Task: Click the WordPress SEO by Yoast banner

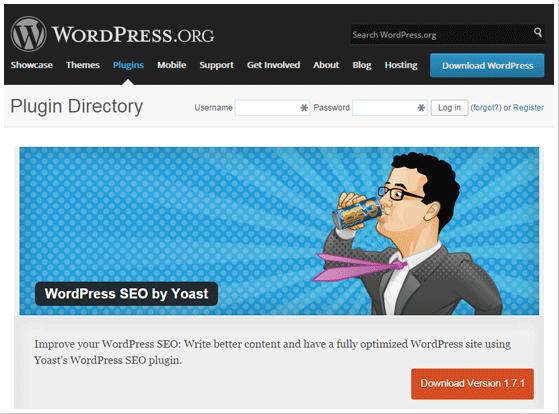Action: [x=279, y=231]
